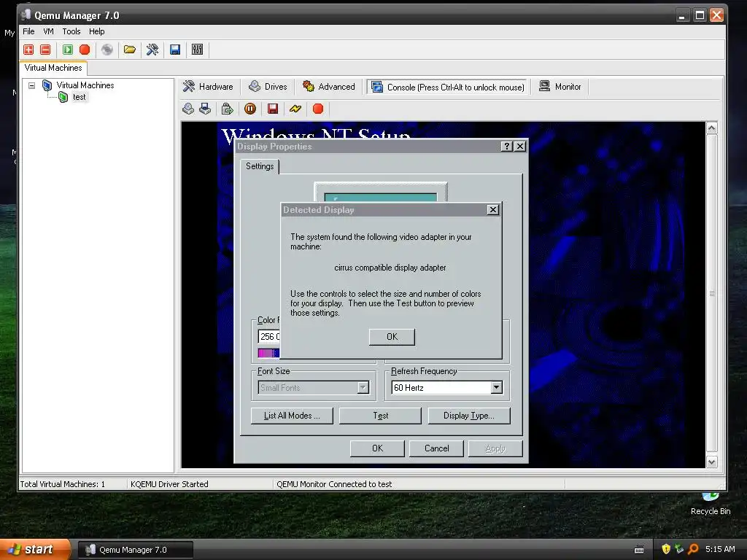Select the Settings tab in Display Properties
747x560 pixels.
260,166
